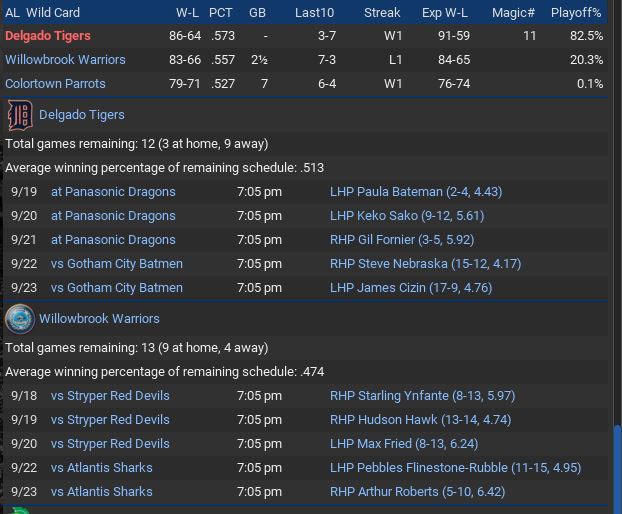Screen dimensions: 622x514
Task: Open pitcher James Cizin's player page
Action: pyautogui.click(x=410, y=288)
